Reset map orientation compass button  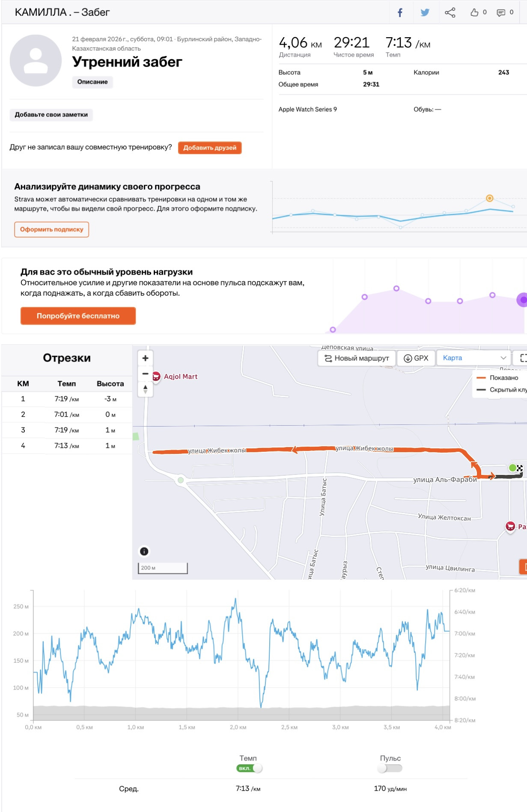[x=145, y=389]
